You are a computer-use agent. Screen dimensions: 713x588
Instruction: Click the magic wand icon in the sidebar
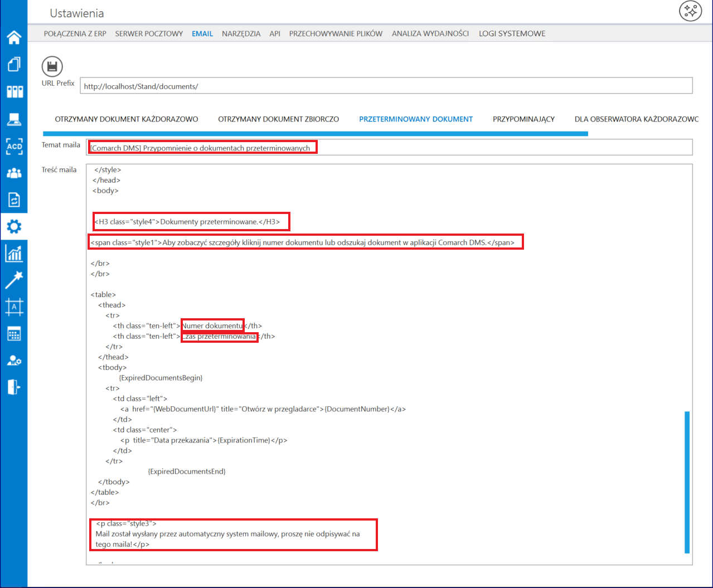click(14, 280)
